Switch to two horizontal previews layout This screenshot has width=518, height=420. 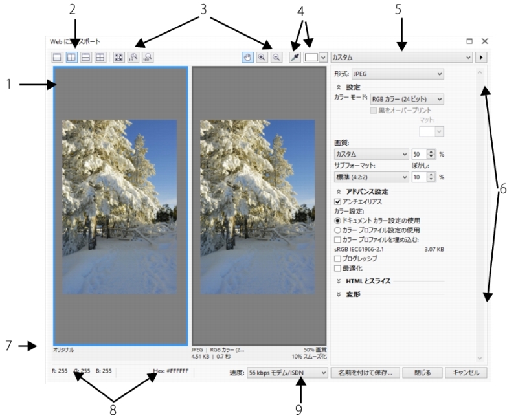(x=86, y=57)
